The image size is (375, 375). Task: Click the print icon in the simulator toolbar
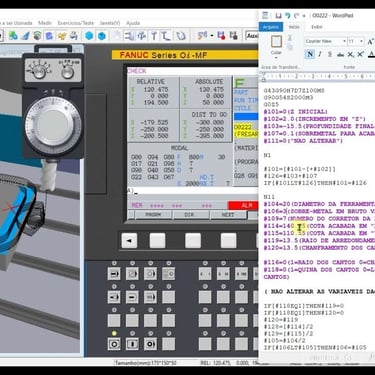tap(74, 35)
